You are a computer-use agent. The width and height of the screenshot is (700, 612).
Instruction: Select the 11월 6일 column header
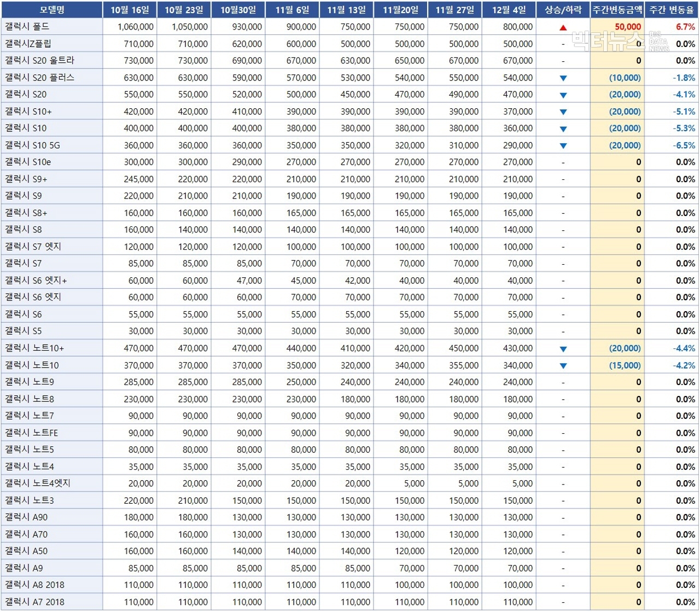coord(292,9)
